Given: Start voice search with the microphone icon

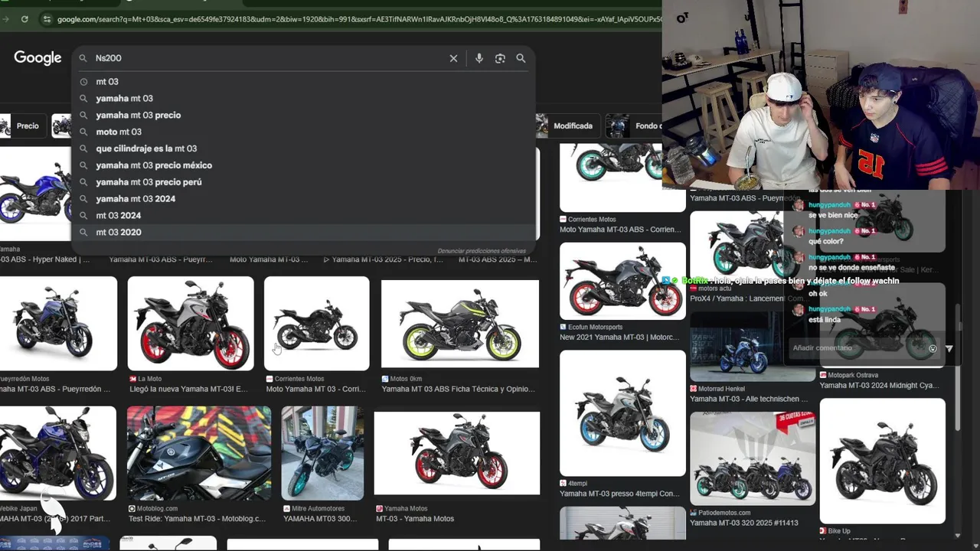Looking at the screenshot, I should point(479,58).
